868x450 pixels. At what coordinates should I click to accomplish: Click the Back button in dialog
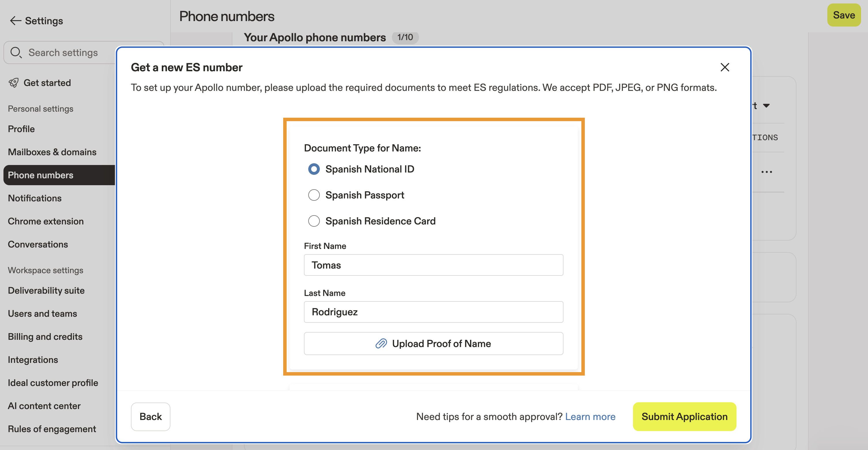pos(150,416)
